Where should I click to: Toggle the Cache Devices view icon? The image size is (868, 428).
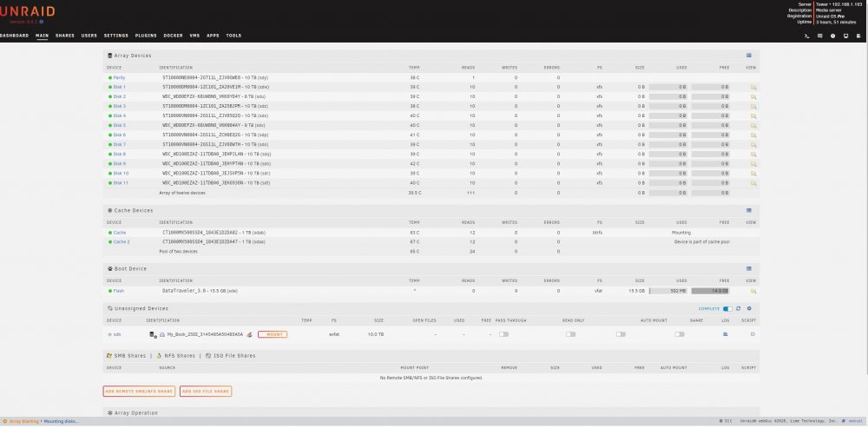tap(748, 210)
